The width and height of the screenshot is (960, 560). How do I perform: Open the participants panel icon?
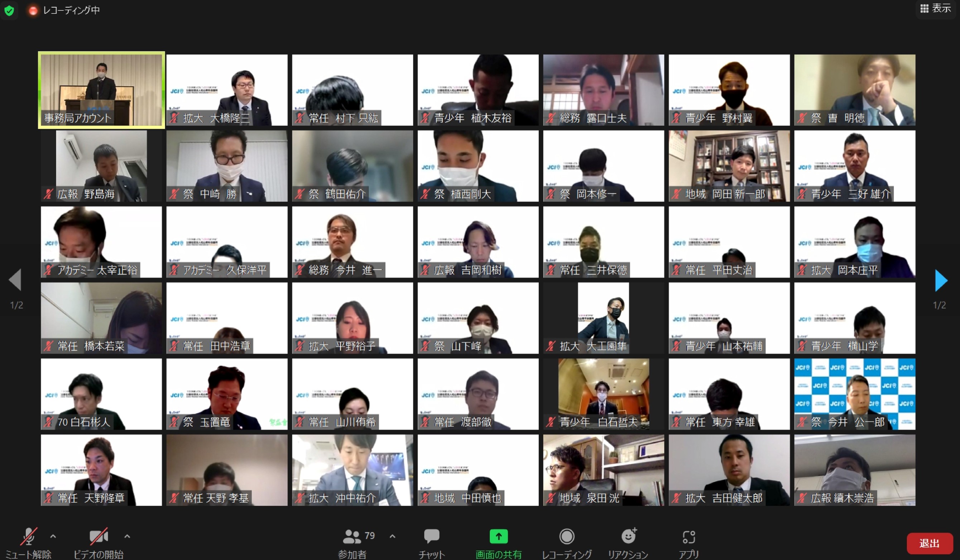tap(351, 537)
